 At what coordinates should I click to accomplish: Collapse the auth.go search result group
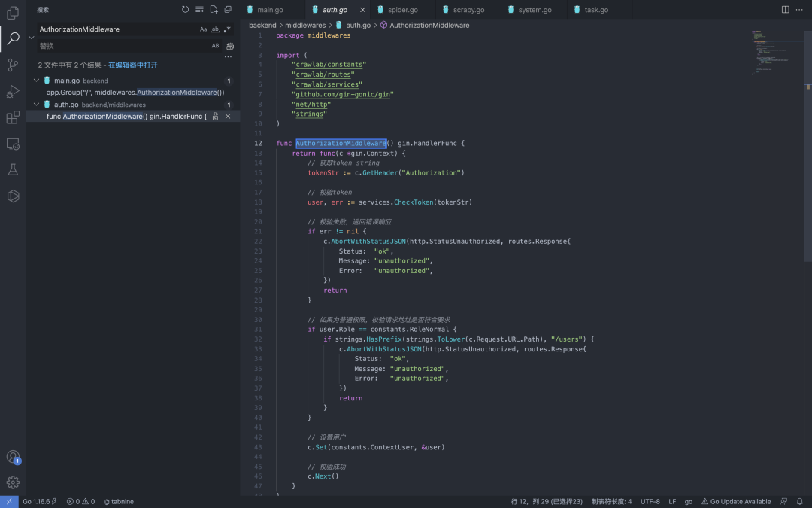36,105
